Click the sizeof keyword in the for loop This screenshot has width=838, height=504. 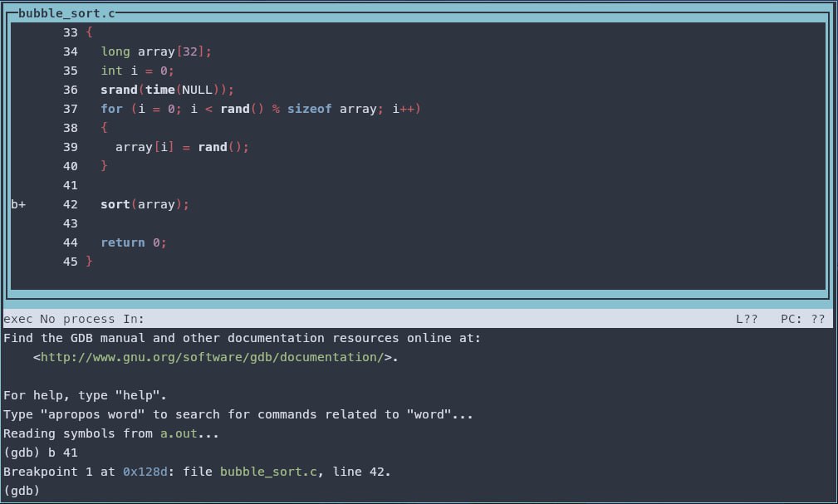coord(309,109)
